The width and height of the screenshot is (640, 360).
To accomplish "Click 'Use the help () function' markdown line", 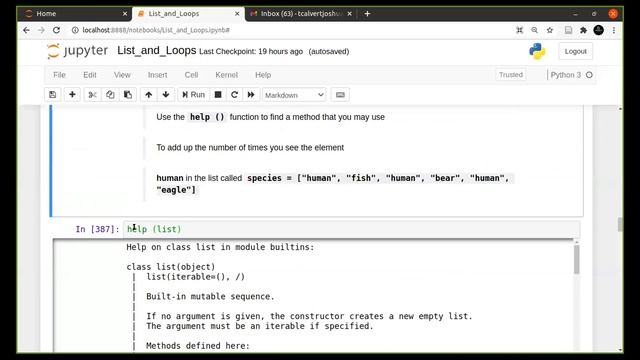I will tap(270, 117).
